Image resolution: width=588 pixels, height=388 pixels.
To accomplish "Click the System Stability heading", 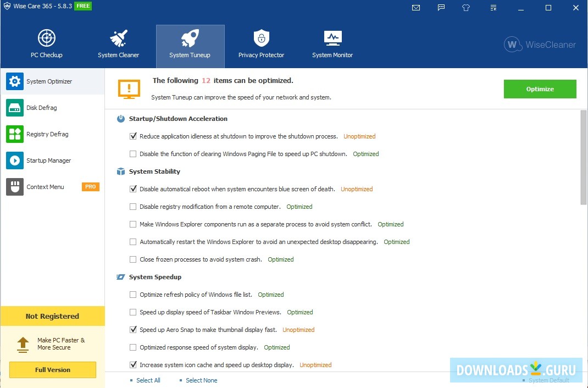I will [x=154, y=171].
